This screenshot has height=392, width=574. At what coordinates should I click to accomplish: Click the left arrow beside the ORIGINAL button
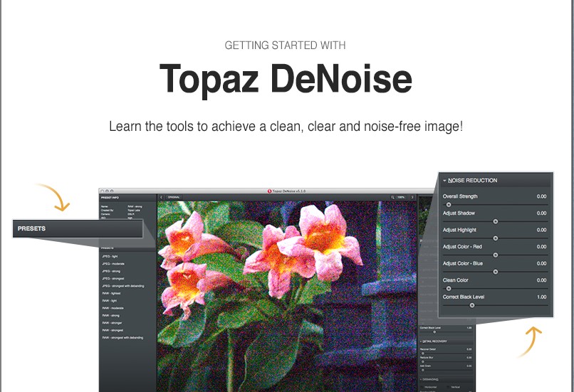161,197
